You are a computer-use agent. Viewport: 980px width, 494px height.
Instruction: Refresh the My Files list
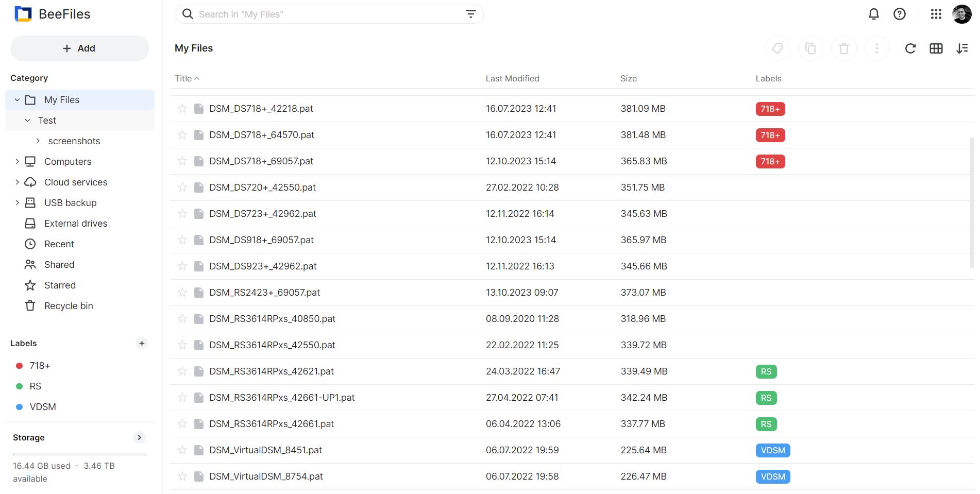click(910, 48)
